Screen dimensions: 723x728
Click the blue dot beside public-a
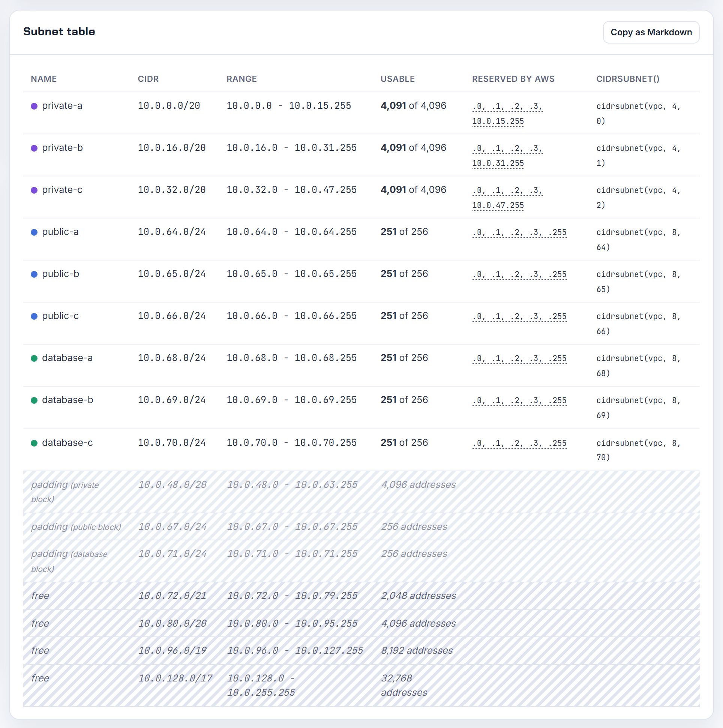pos(34,233)
